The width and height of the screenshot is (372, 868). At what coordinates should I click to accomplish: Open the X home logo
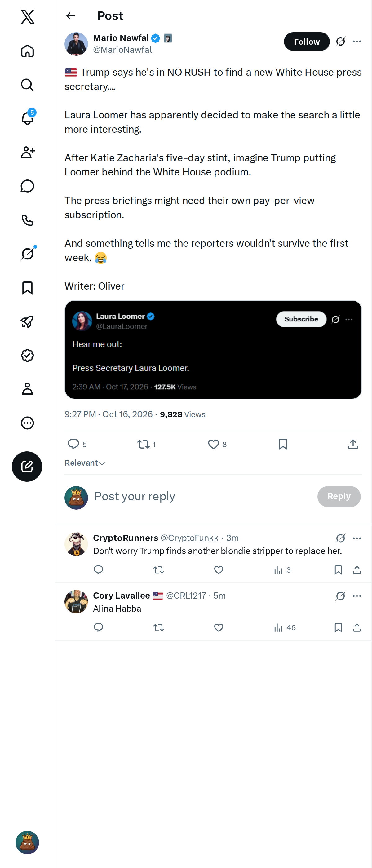click(x=27, y=16)
